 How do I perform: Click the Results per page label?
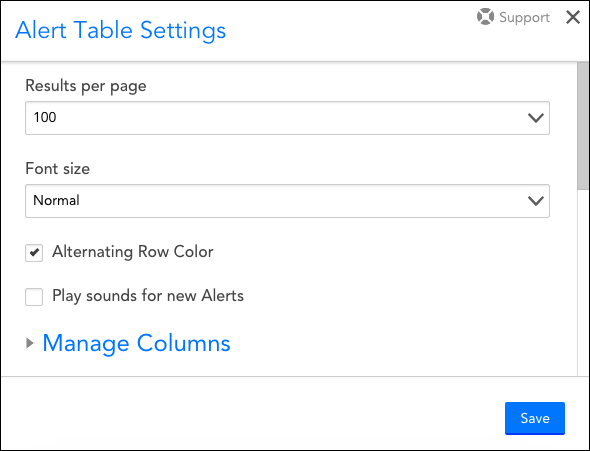point(86,86)
